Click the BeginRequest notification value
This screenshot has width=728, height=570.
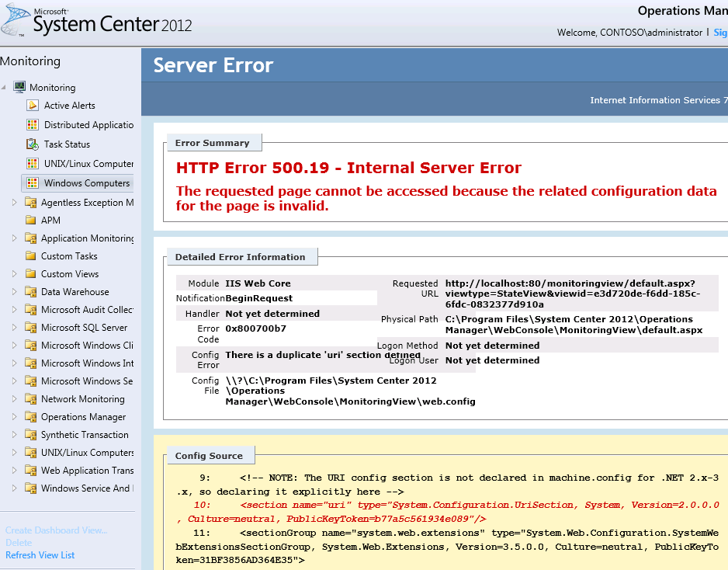(x=259, y=298)
